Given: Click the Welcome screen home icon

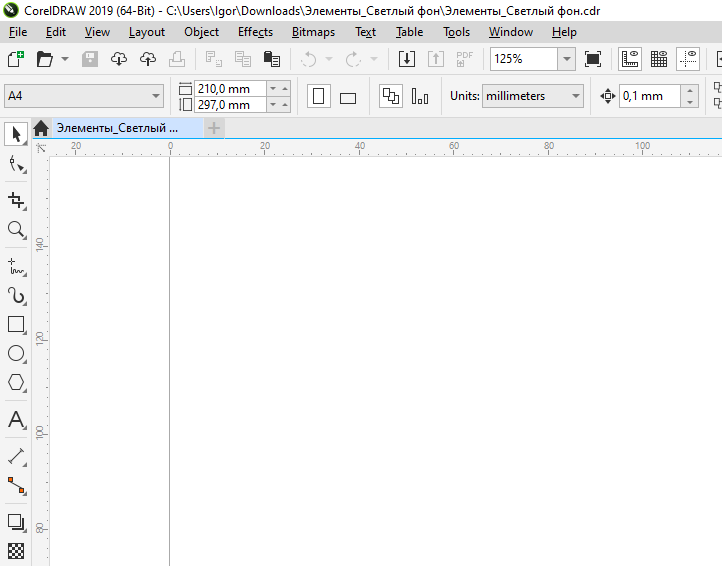Looking at the screenshot, I should [41, 128].
